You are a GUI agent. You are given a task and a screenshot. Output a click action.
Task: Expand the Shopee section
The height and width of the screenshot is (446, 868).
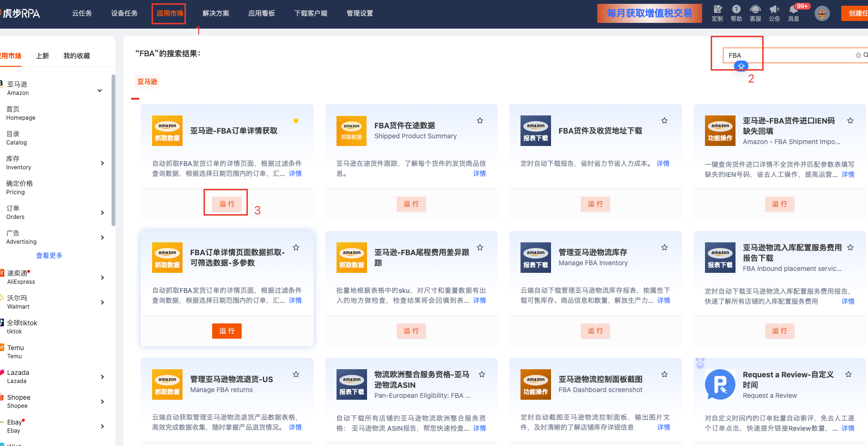point(102,402)
